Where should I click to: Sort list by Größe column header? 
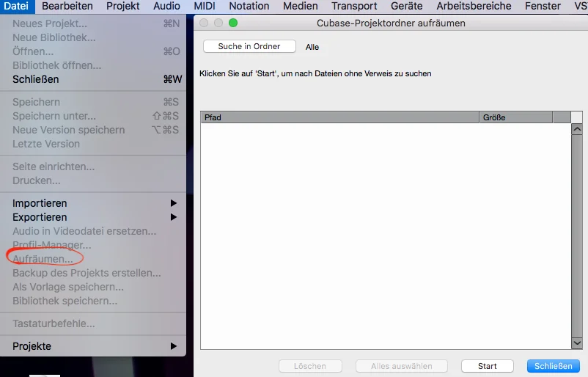516,117
